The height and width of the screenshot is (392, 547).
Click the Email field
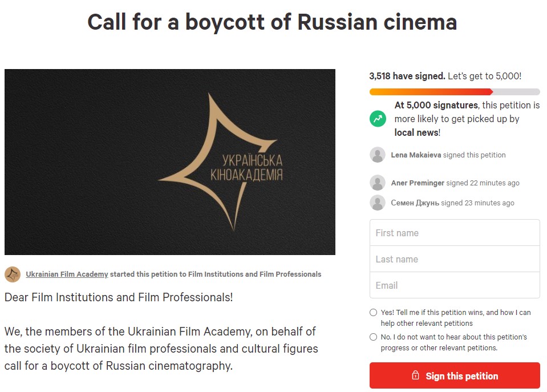click(455, 285)
